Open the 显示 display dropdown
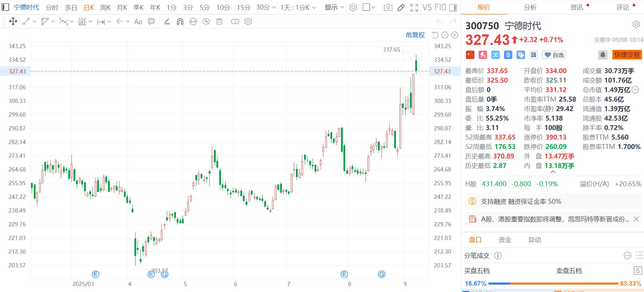 click(334, 7)
